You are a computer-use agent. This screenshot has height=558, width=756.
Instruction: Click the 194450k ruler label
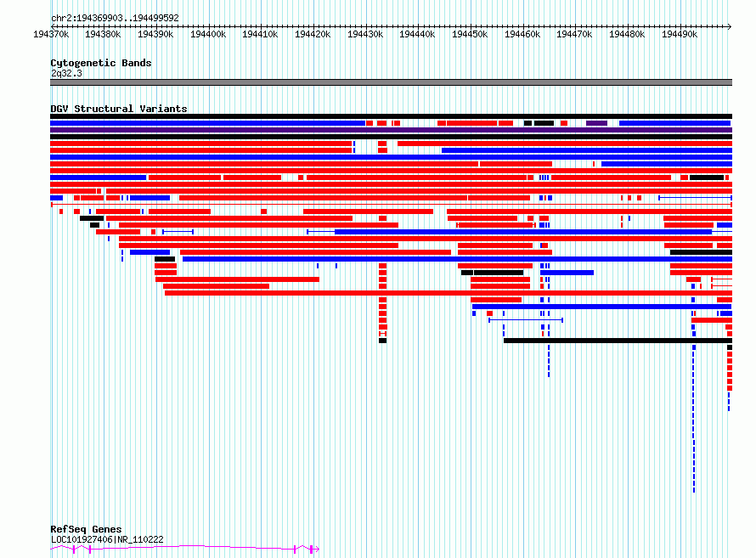coord(470,34)
